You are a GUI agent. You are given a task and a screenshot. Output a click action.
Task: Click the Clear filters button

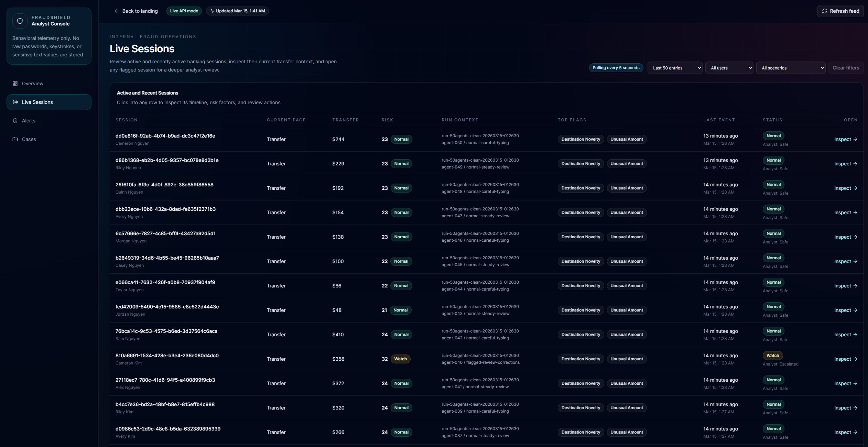[x=846, y=68]
